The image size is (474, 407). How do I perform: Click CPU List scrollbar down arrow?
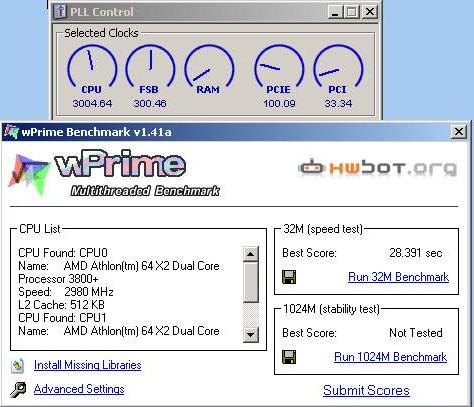coord(251,334)
